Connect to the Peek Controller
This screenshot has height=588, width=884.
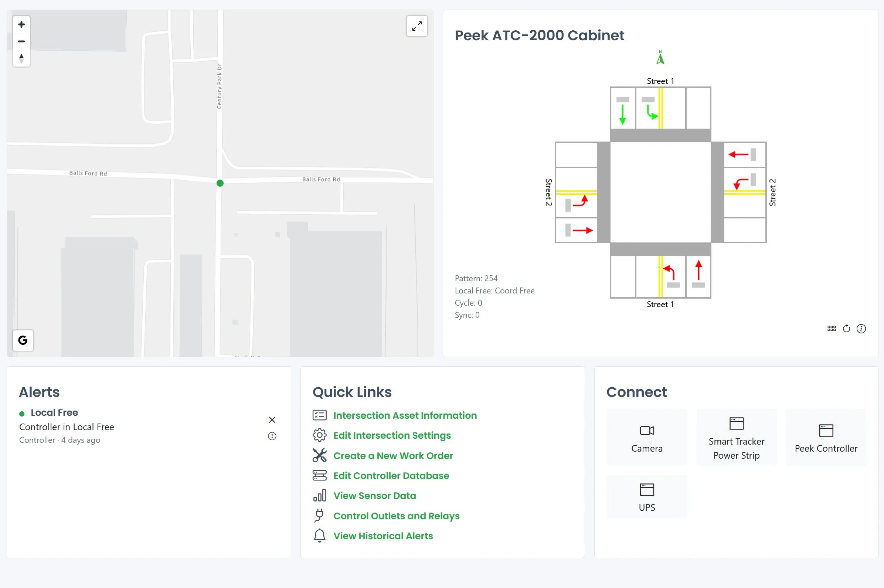[826, 437]
